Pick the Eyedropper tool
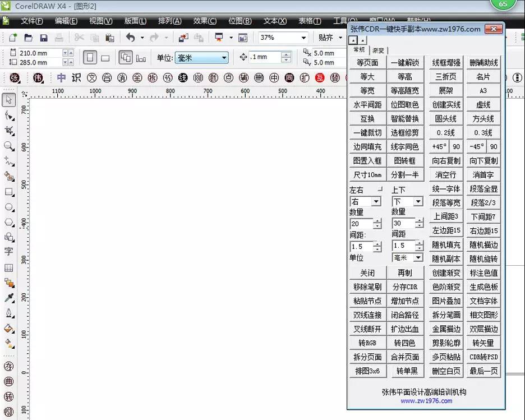This screenshot has width=525, height=420. click(9, 297)
